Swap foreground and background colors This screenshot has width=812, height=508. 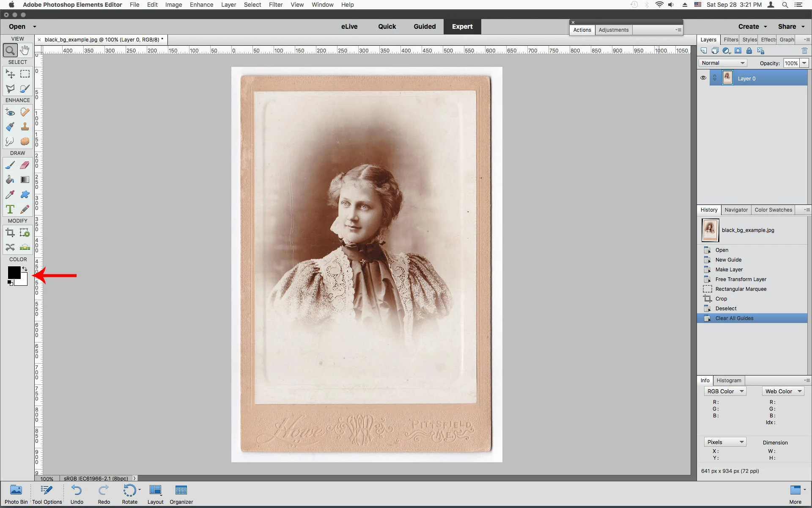25,269
